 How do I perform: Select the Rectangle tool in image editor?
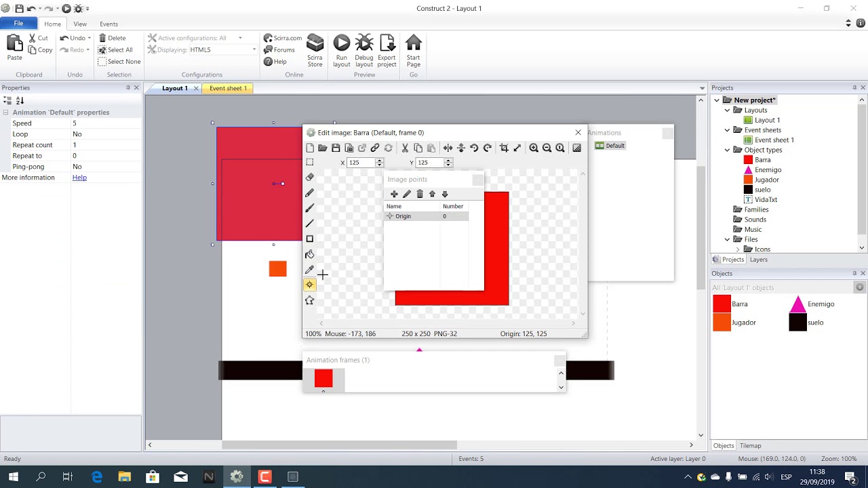(310, 239)
